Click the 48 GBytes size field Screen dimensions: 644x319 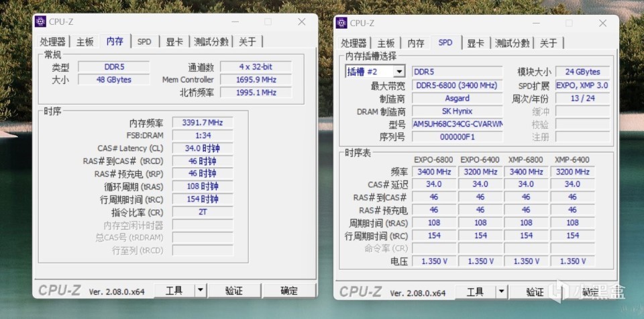pos(114,79)
